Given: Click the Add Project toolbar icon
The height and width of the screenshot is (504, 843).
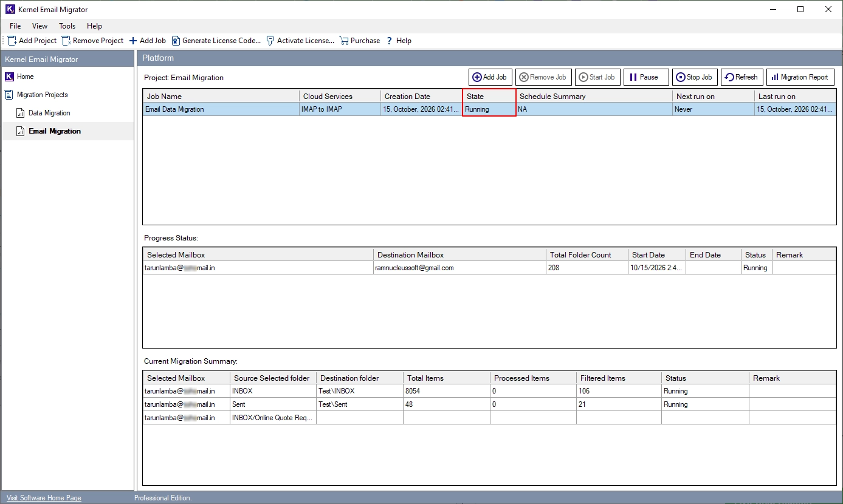Looking at the screenshot, I should point(12,41).
